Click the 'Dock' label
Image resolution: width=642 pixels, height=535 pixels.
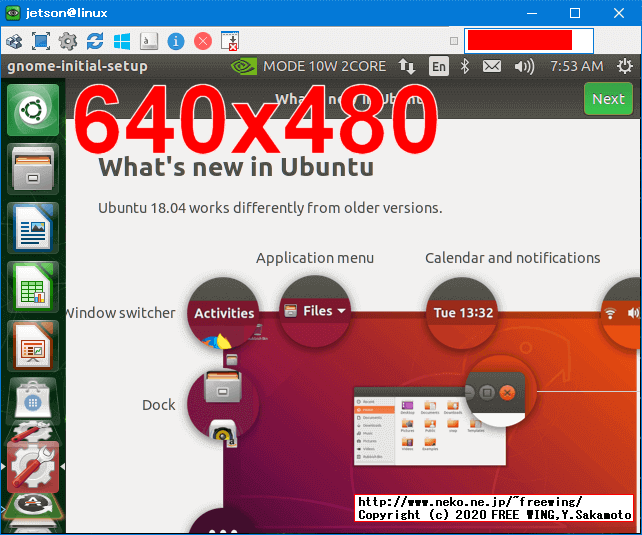[x=158, y=405]
